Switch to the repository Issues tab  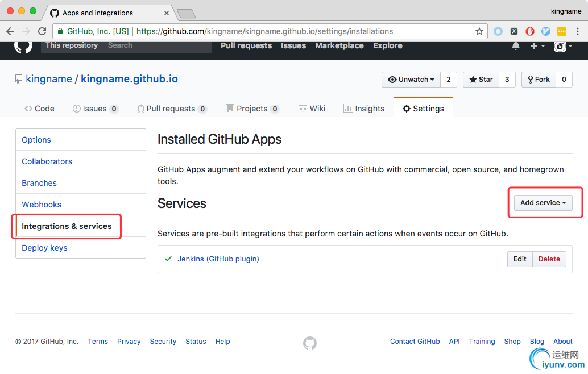coord(96,109)
